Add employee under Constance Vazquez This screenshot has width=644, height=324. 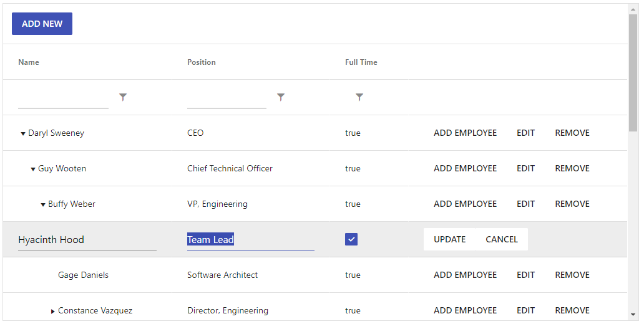[x=466, y=310]
